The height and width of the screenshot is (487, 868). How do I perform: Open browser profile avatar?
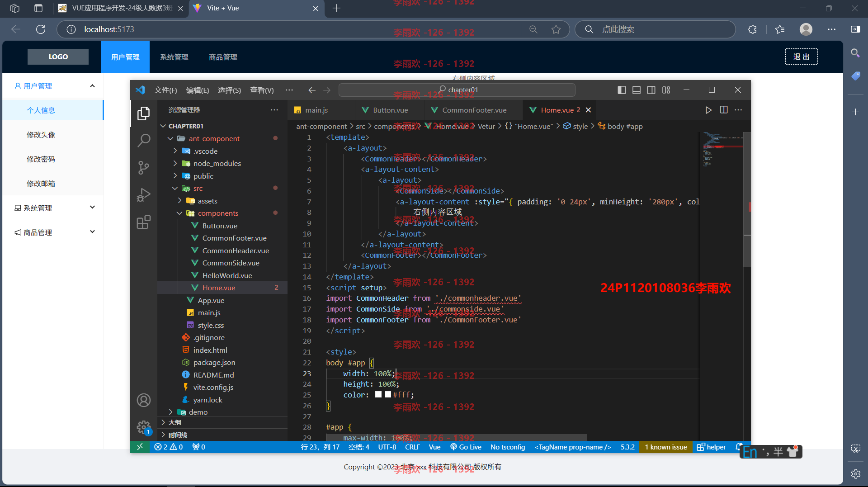pos(806,29)
